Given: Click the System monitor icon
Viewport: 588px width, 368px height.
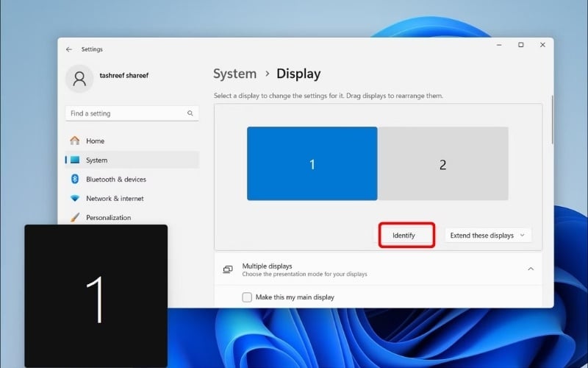Looking at the screenshot, I should (x=75, y=160).
